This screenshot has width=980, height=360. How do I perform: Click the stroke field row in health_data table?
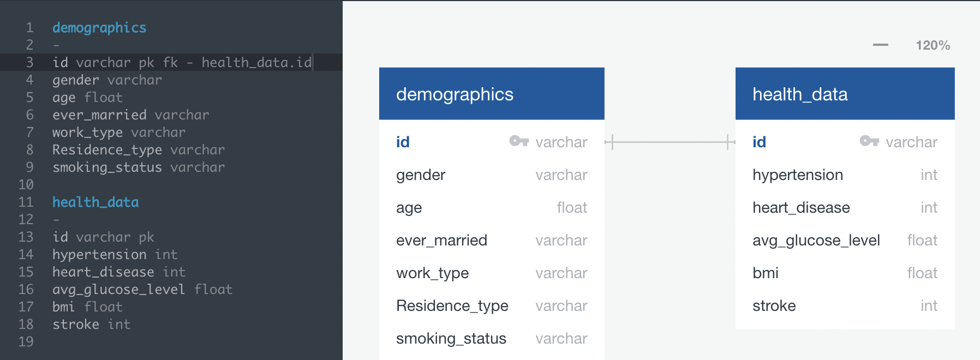point(845,306)
